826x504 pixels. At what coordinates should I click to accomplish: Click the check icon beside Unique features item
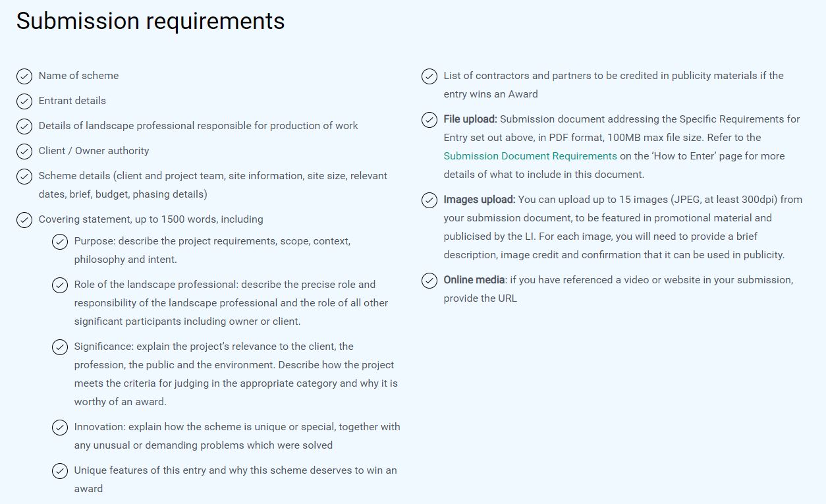point(60,471)
